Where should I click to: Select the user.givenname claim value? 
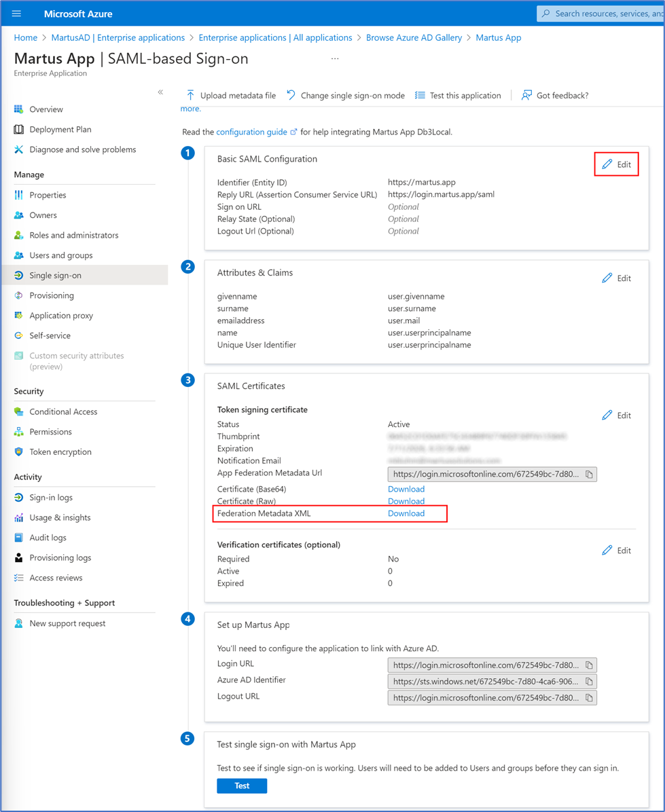(416, 297)
